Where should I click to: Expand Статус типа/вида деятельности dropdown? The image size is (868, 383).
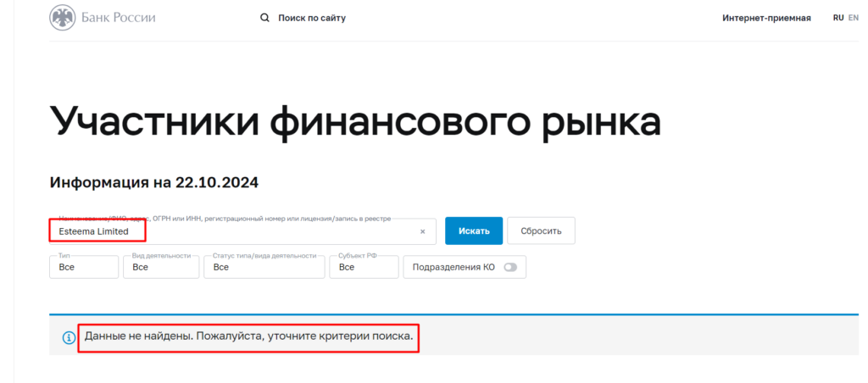[264, 267]
